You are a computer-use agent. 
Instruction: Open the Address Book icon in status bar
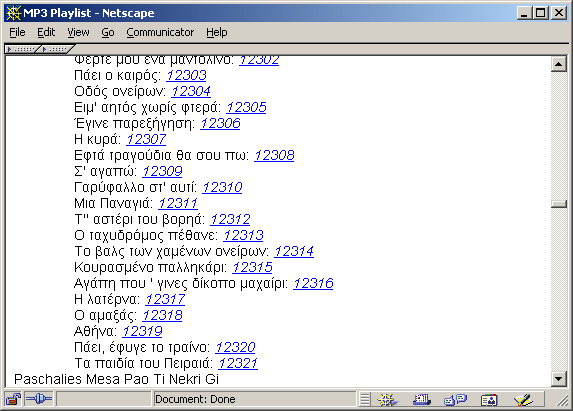pyautogui.click(x=489, y=400)
